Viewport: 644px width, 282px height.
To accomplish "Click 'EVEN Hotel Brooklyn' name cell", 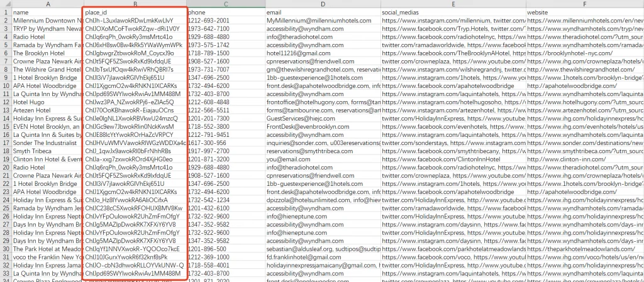I will pos(48,127).
